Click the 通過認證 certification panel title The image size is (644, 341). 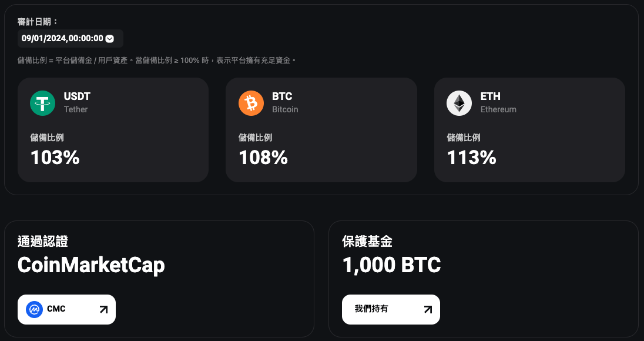(x=43, y=242)
